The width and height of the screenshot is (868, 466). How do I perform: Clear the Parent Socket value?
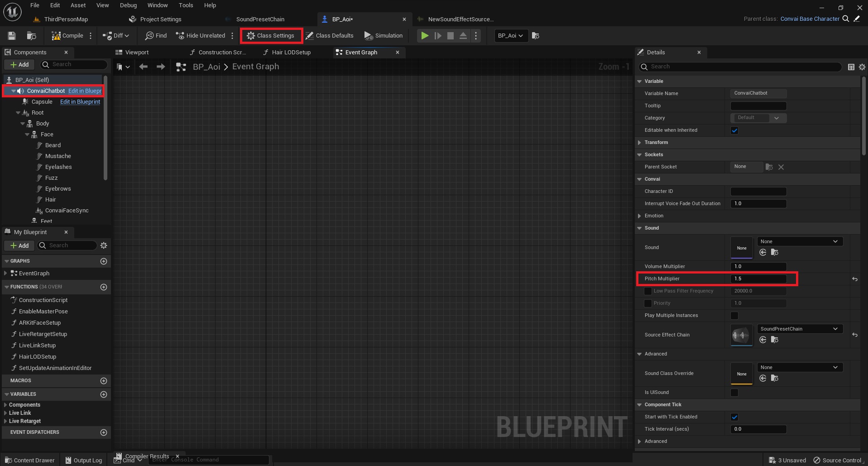pyautogui.click(x=781, y=167)
